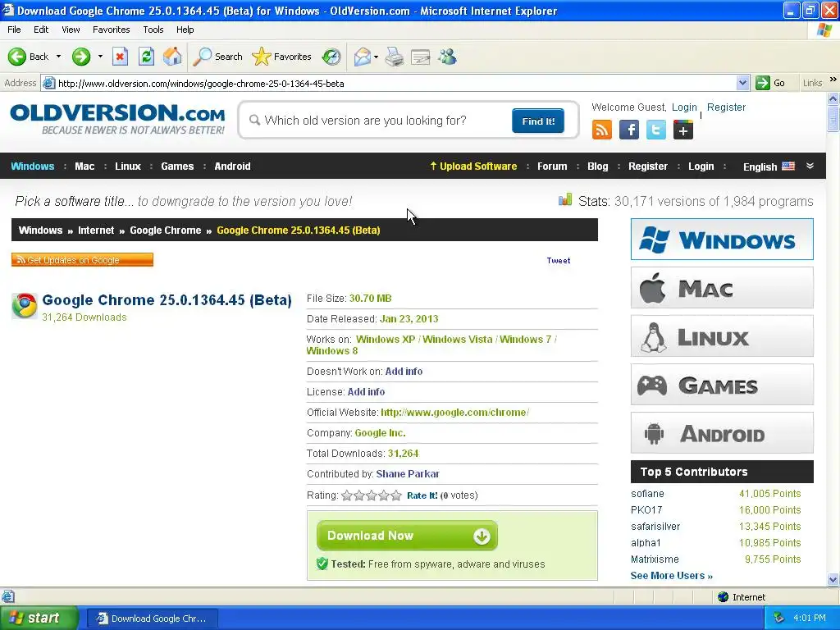Open the Messenger people icon
Screen dimensions: 840x630
447,57
